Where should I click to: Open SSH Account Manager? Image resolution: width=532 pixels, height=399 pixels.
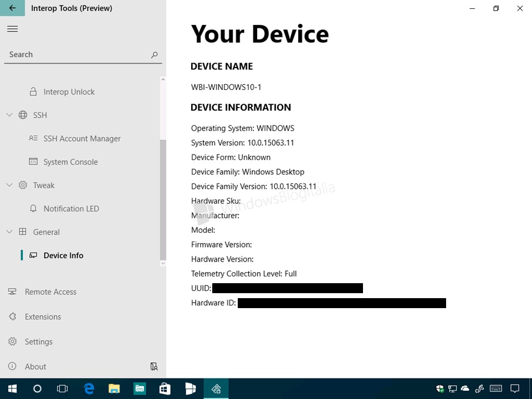click(82, 139)
